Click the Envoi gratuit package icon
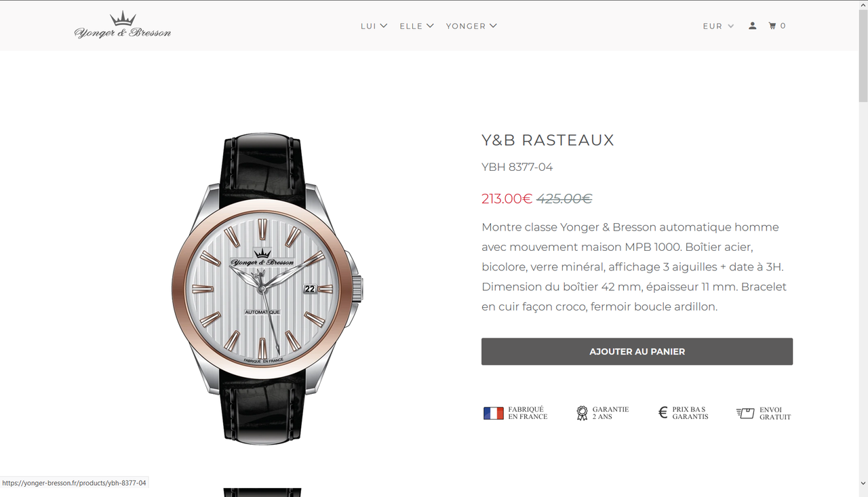Viewport: 868px width, 497px height. click(x=745, y=413)
